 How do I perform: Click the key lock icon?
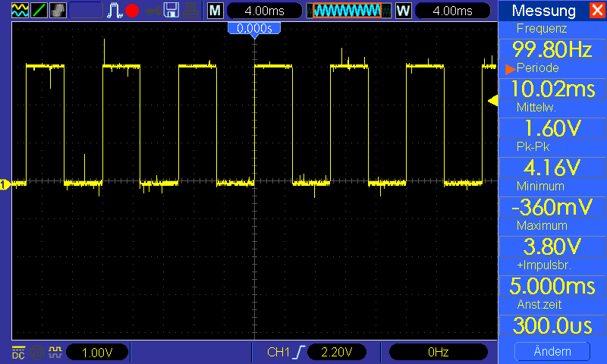pyautogui.click(x=153, y=11)
